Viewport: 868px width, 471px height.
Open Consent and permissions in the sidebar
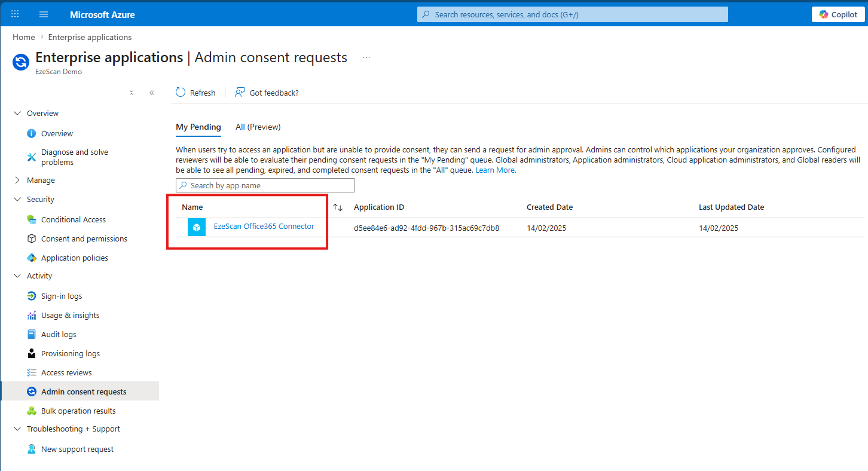tap(84, 238)
